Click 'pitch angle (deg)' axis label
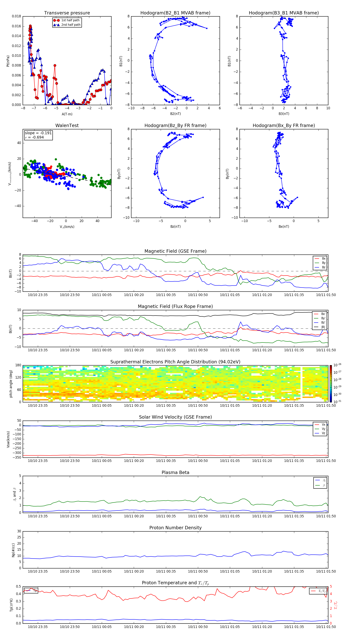The image size is (351, 644). click(11, 384)
